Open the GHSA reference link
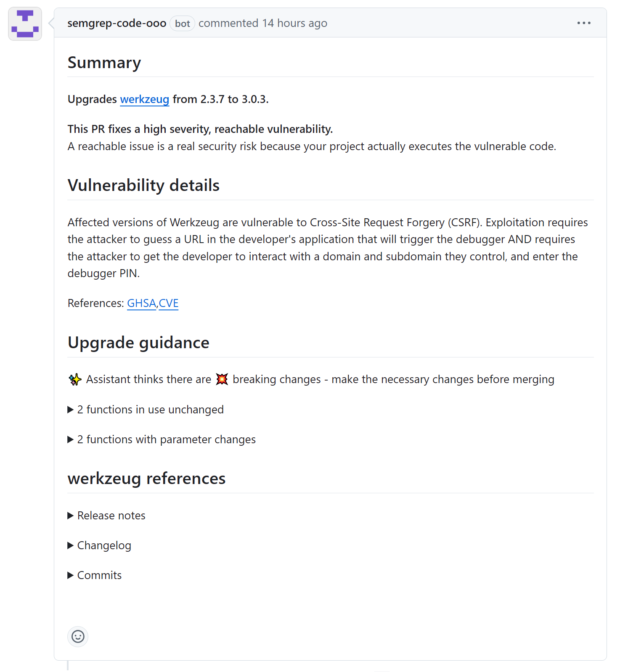620x672 pixels. click(141, 303)
